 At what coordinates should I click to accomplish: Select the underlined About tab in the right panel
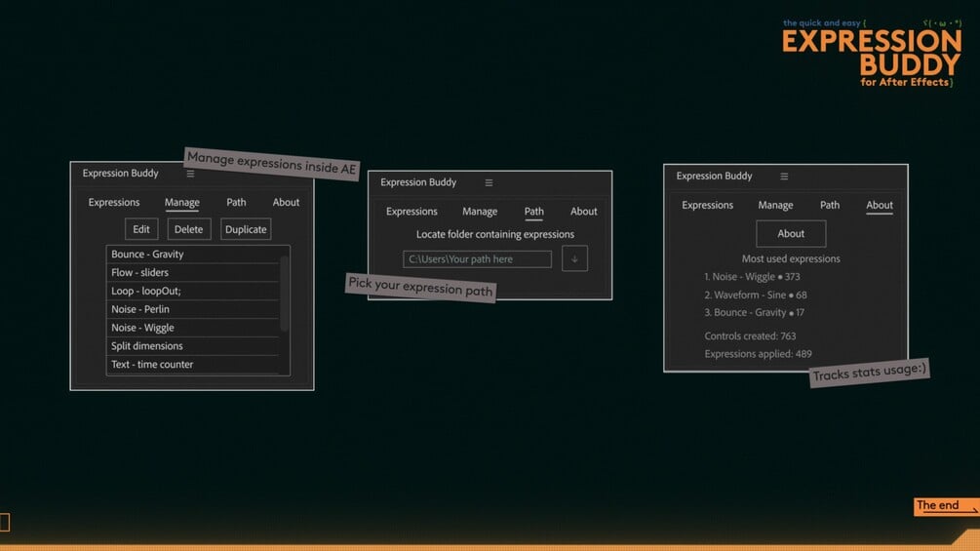point(880,206)
